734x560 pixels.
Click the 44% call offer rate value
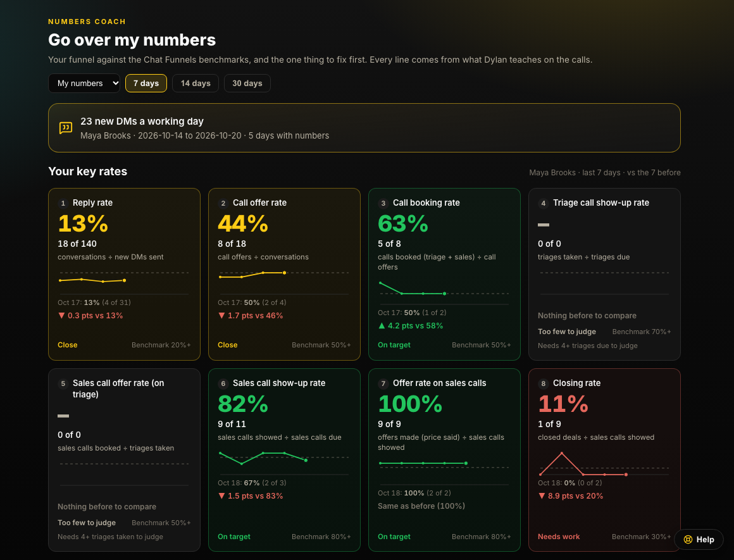click(x=243, y=223)
